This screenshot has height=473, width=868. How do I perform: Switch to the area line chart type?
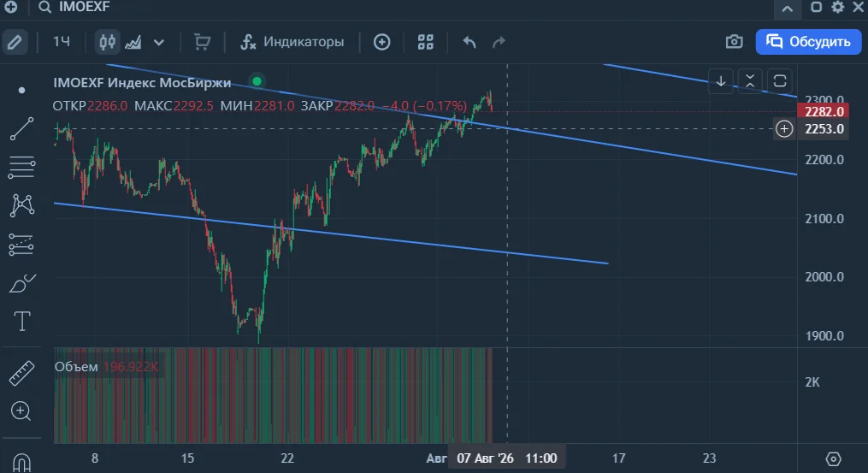[x=133, y=42]
